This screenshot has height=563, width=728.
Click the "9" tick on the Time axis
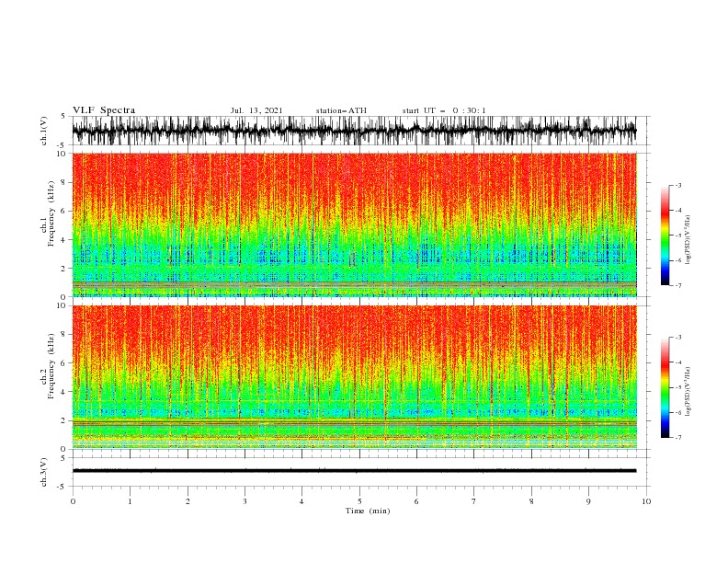[588, 501]
